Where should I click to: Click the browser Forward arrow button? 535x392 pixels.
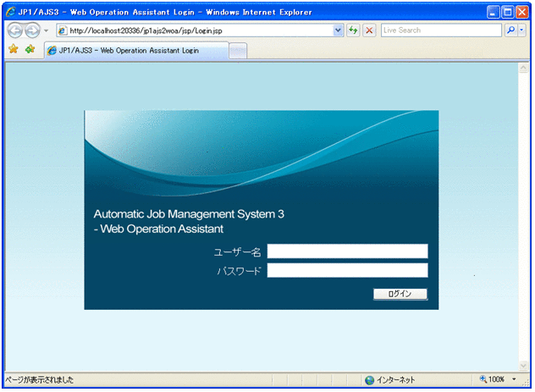click(x=32, y=30)
